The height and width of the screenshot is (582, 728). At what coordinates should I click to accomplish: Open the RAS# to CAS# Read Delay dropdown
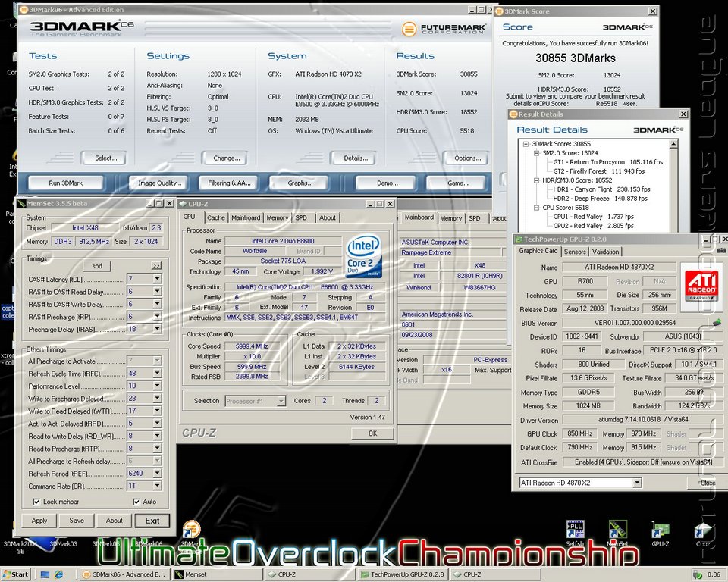tap(158, 291)
